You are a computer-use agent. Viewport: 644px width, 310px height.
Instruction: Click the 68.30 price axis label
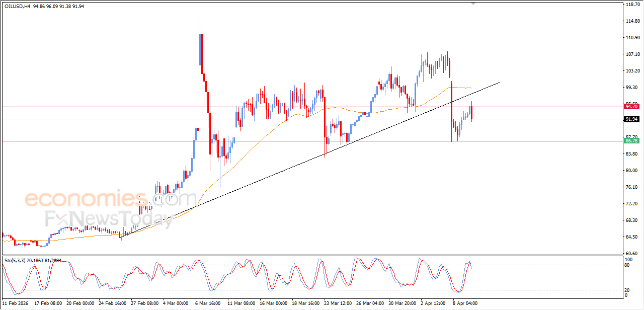point(631,220)
